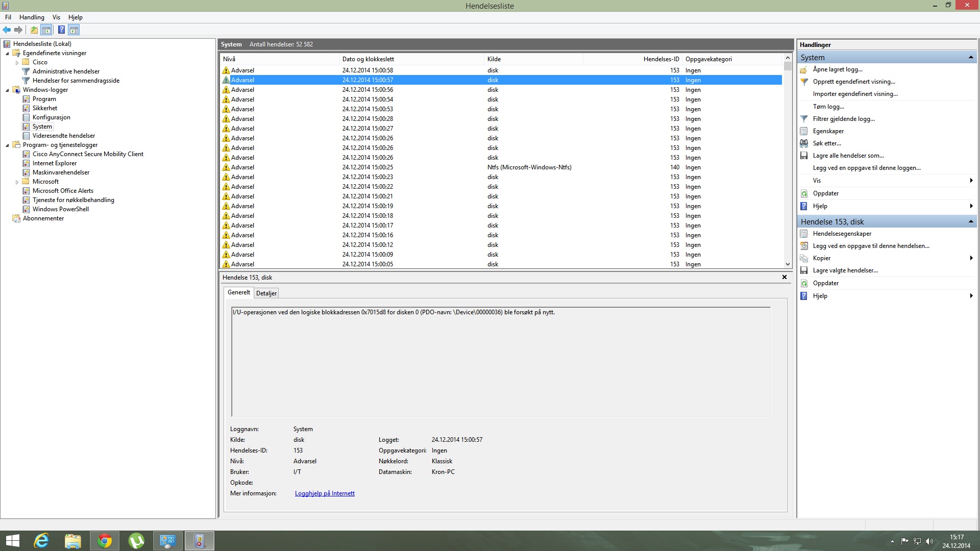Open File Explorer from the taskbar
The height and width of the screenshot is (551, 980).
click(x=73, y=541)
